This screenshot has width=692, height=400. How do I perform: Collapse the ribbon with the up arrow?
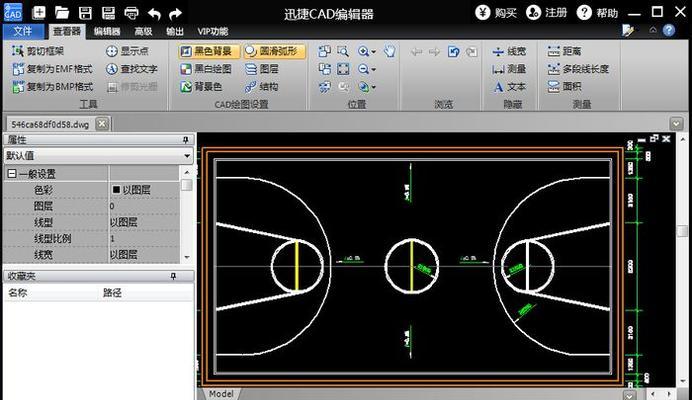[653, 30]
